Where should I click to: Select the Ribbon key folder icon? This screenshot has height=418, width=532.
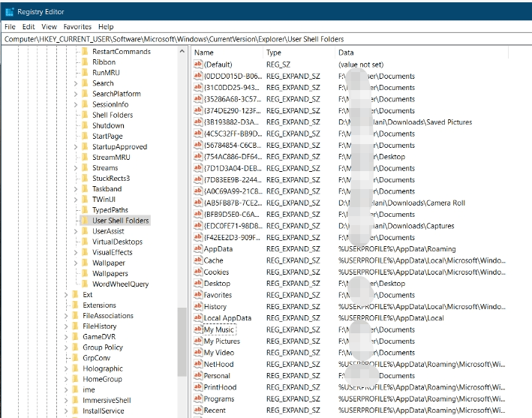click(x=85, y=62)
